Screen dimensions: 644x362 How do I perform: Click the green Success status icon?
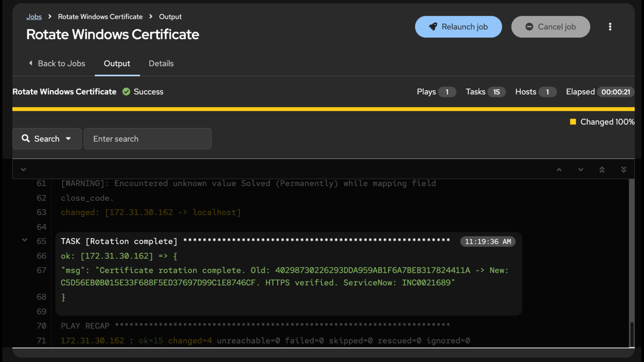126,92
